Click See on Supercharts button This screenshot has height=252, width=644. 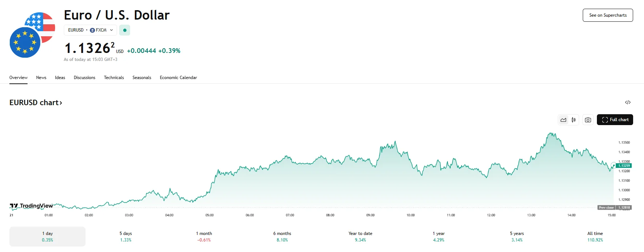(x=608, y=15)
